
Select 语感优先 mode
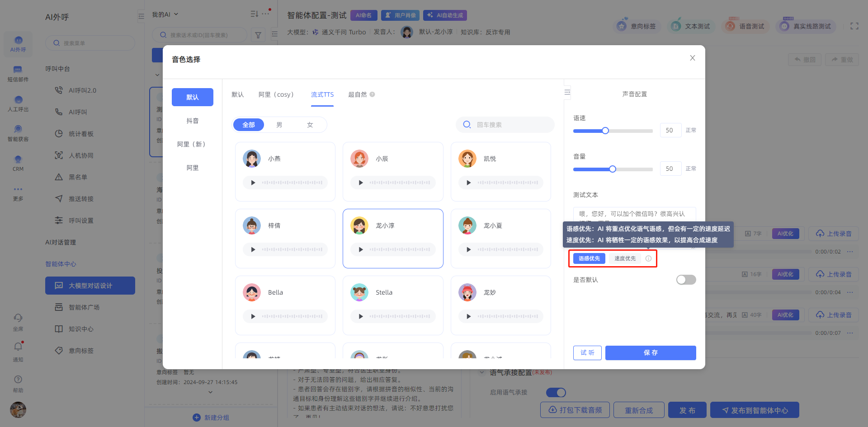[x=589, y=258]
